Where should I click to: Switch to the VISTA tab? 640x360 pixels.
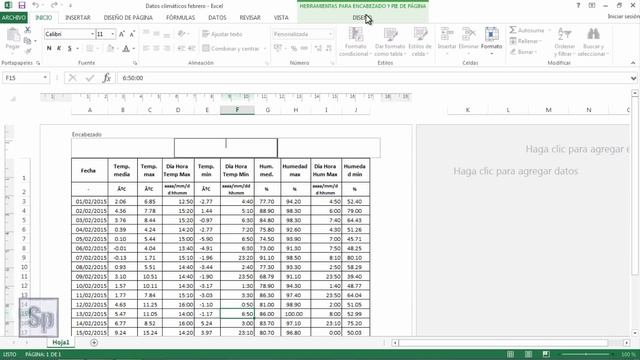[x=281, y=18]
